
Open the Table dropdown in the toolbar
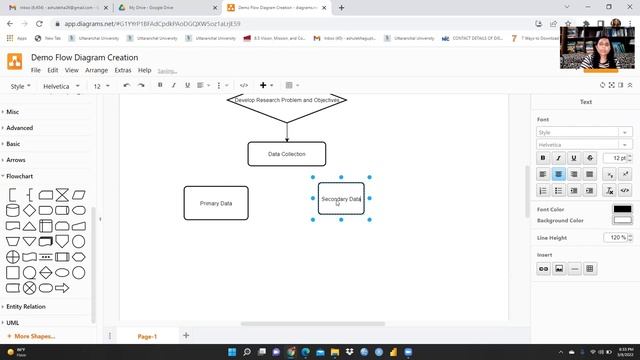292,85
